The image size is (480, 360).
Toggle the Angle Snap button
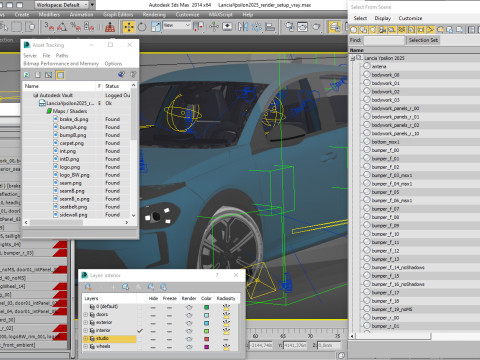(x=62, y=27)
